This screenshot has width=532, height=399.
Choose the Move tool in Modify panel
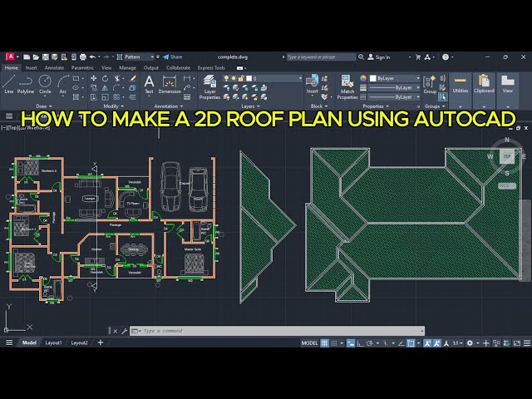94,78
